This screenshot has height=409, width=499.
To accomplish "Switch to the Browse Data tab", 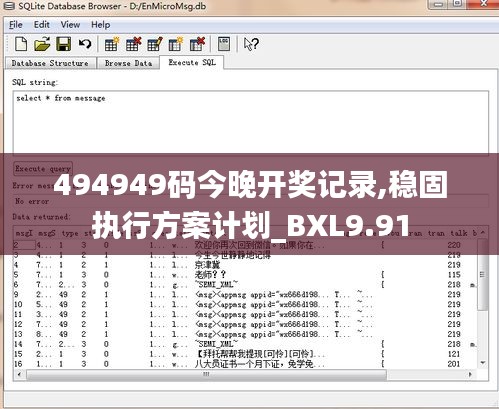I will [x=128, y=63].
